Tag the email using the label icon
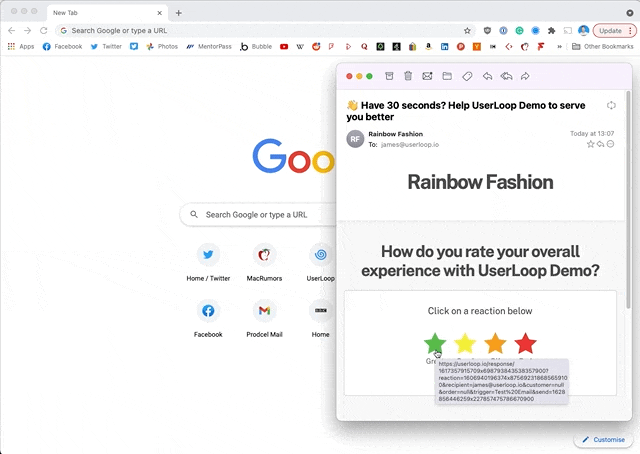The image size is (640, 454). pyautogui.click(x=467, y=76)
